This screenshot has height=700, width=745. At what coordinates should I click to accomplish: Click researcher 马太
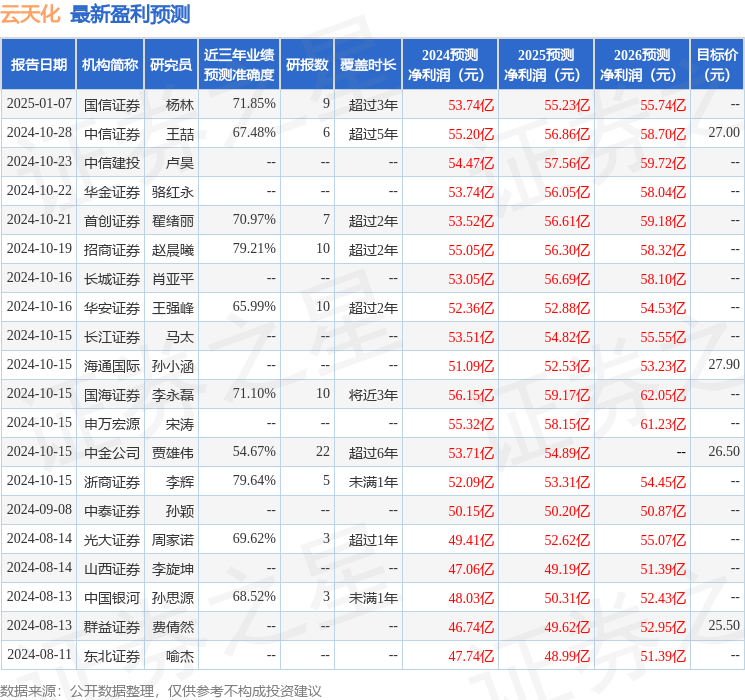click(180, 337)
